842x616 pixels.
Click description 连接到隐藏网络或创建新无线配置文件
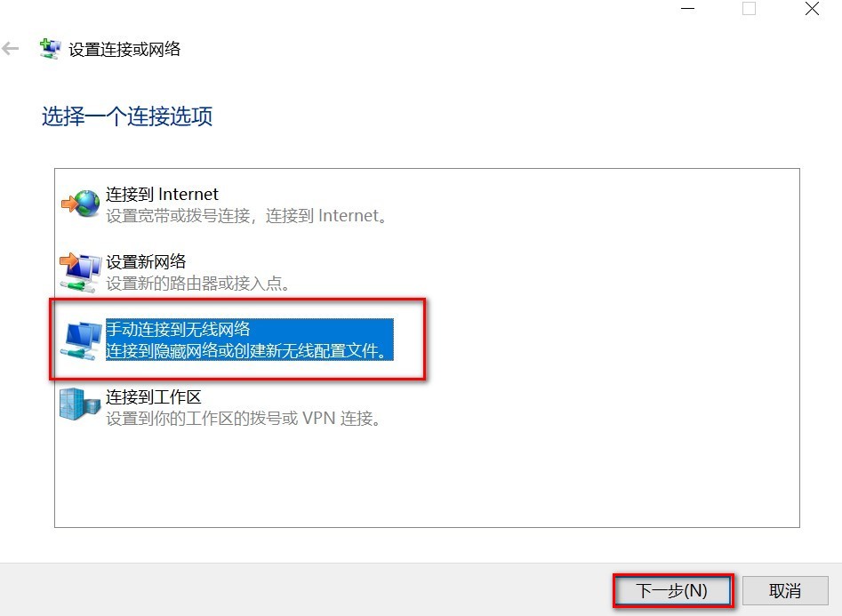246,351
